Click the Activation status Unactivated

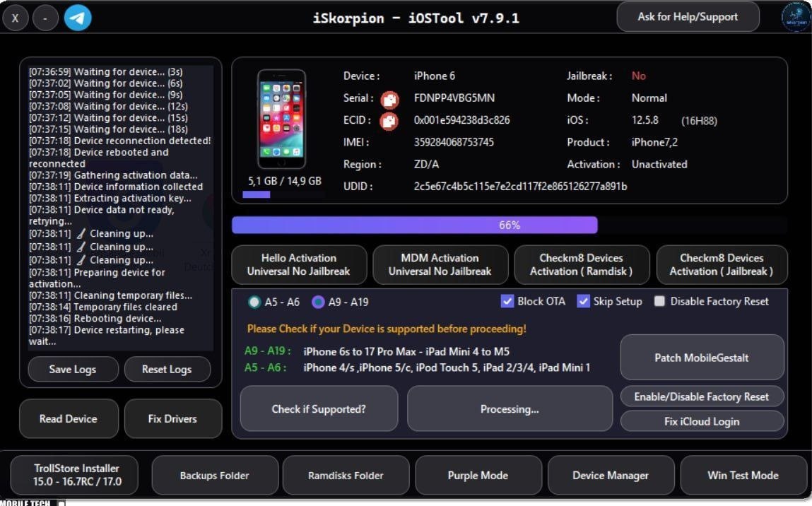[659, 164]
